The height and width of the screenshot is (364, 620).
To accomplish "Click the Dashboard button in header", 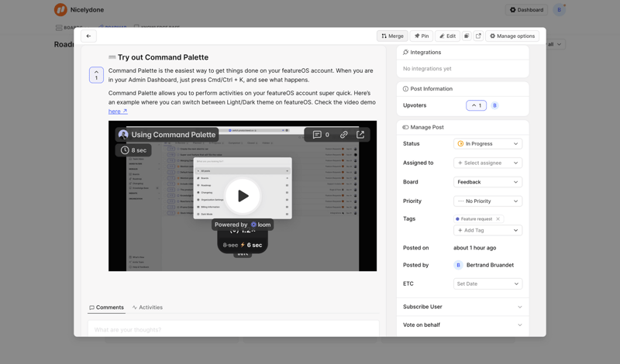I will (x=526, y=10).
